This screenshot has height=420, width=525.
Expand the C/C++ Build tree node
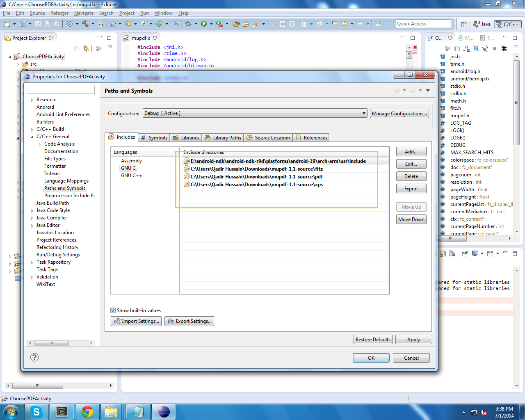[32, 130]
